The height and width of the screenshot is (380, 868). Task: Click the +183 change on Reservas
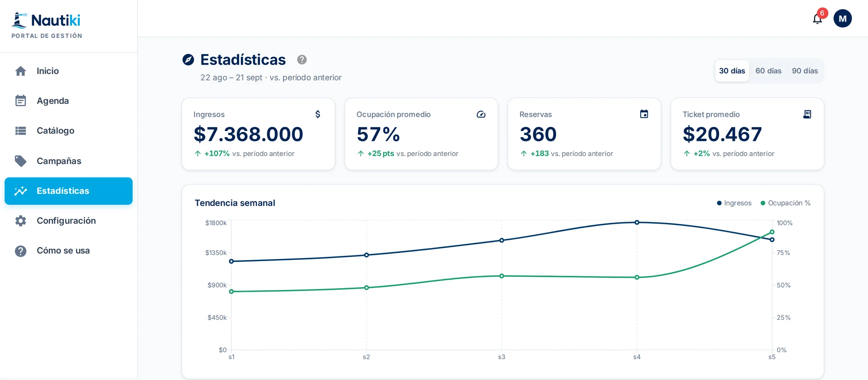[x=539, y=154]
